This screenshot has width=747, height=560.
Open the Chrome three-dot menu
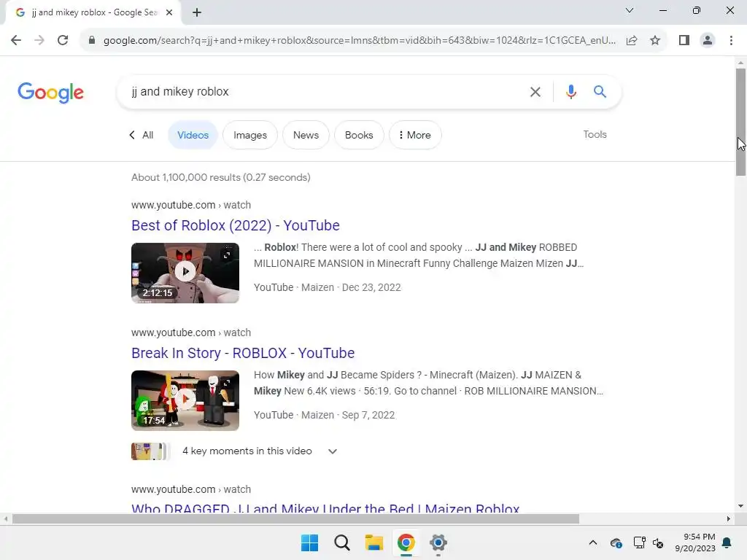(731, 40)
